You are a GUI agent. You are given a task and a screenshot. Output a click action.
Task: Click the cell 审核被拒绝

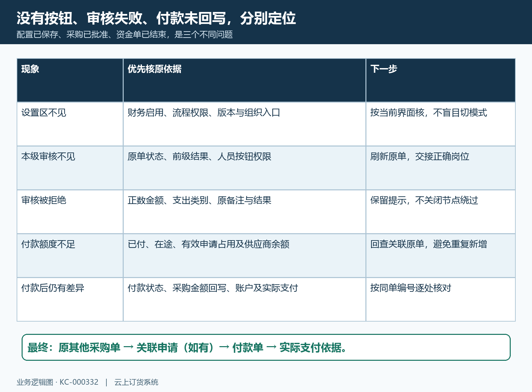pyautogui.click(x=70, y=212)
